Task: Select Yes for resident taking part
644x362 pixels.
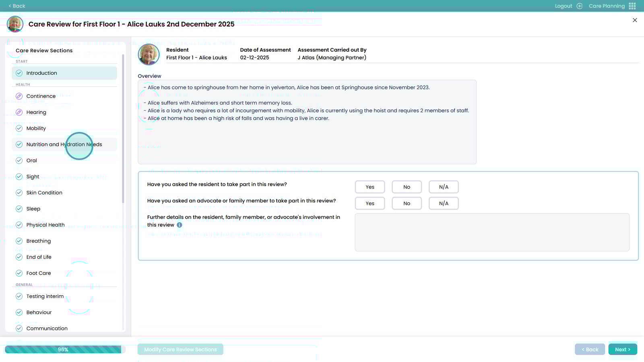Action: coord(370,187)
